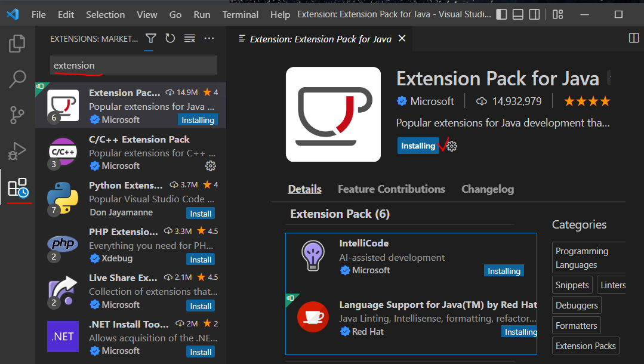Click the Python extension pack icon
Screen dimensions: 644x364
[63, 198]
